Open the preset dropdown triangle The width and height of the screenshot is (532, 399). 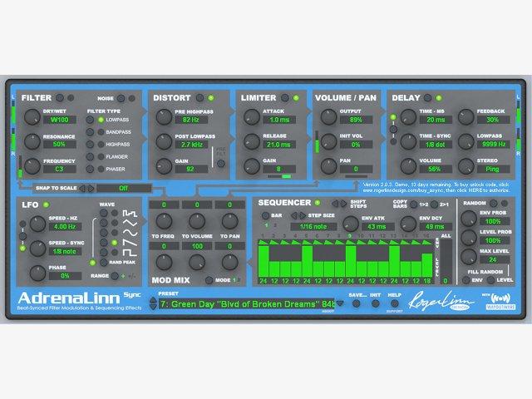(340, 303)
